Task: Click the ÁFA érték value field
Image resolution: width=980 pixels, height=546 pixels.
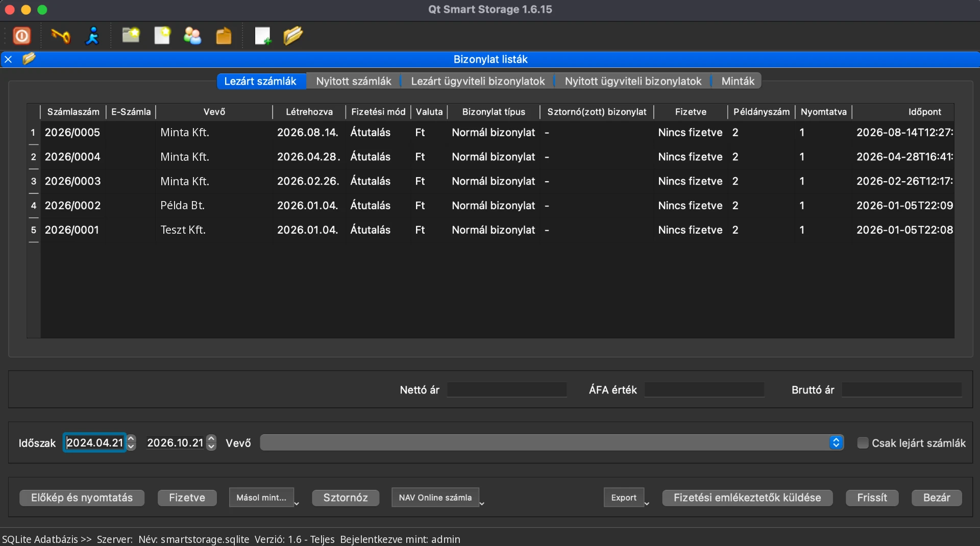Action: pos(704,390)
